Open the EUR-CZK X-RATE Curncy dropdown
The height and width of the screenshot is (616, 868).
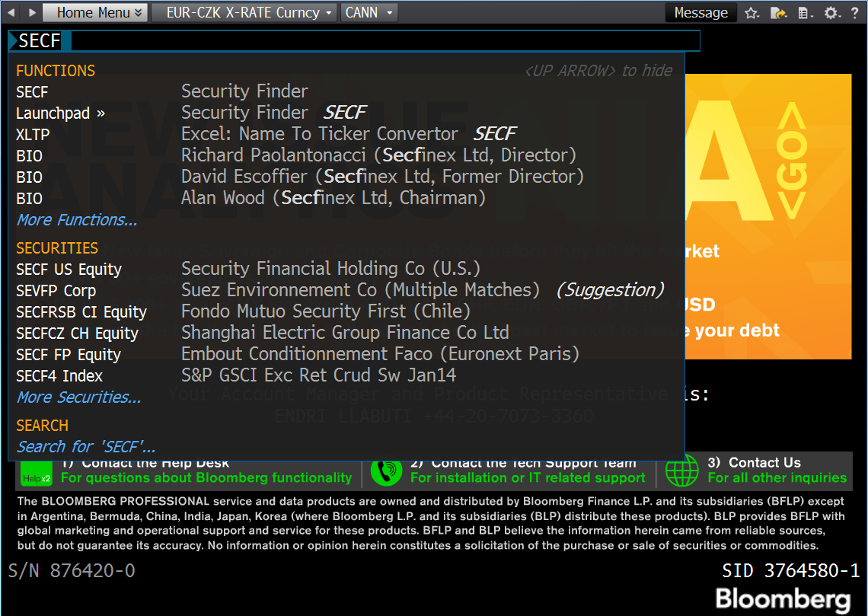[x=244, y=12]
